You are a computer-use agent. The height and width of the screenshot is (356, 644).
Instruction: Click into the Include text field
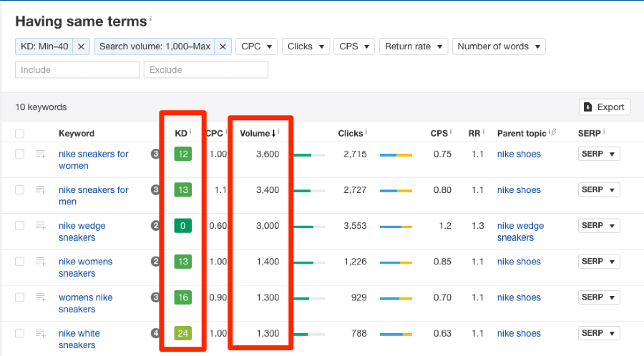click(77, 70)
